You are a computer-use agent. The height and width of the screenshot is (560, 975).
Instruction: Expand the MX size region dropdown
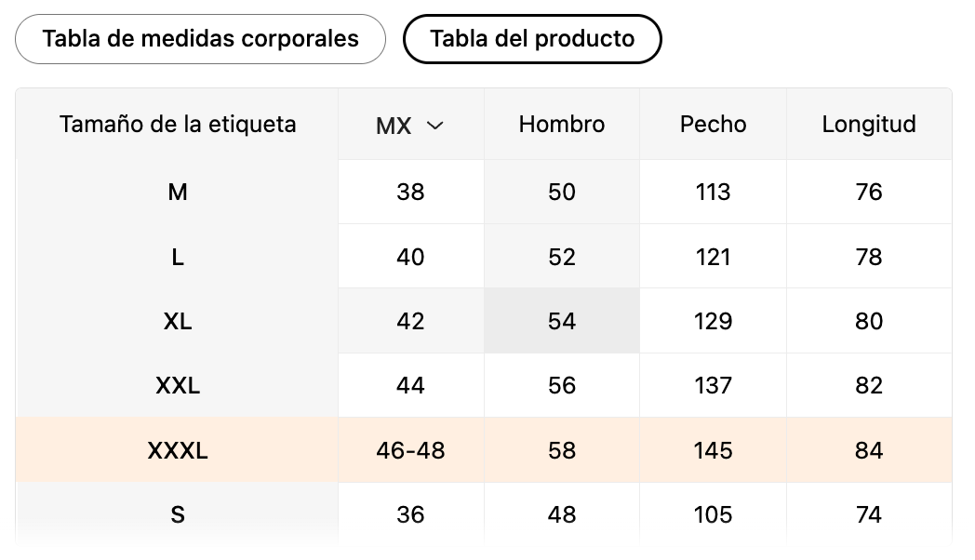click(409, 126)
